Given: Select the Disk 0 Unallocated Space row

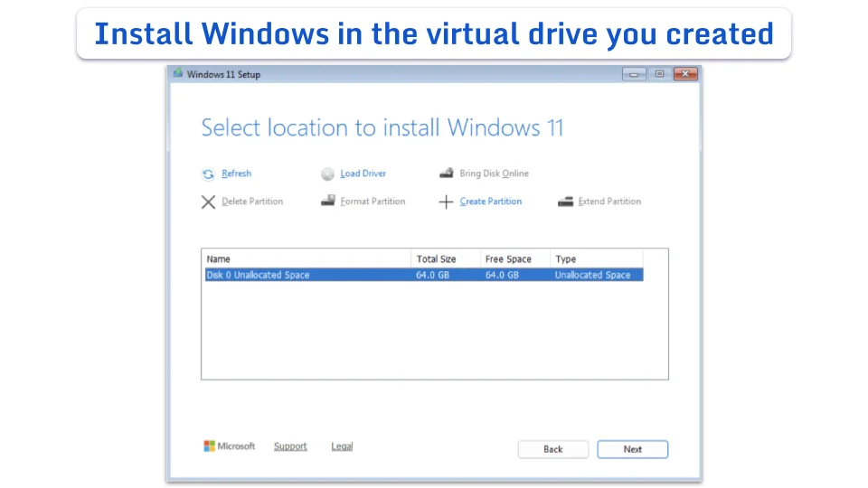Looking at the screenshot, I should pyautogui.click(x=424, y=275).
